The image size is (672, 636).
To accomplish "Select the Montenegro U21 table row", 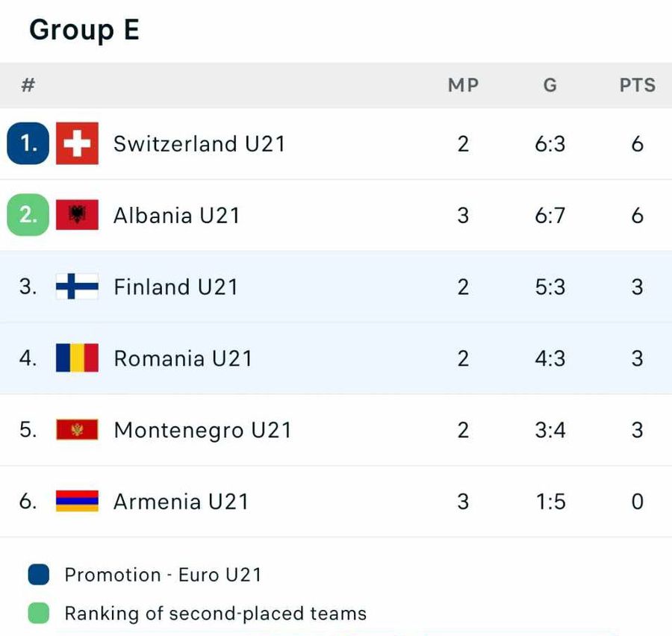I will coord(336,430).
